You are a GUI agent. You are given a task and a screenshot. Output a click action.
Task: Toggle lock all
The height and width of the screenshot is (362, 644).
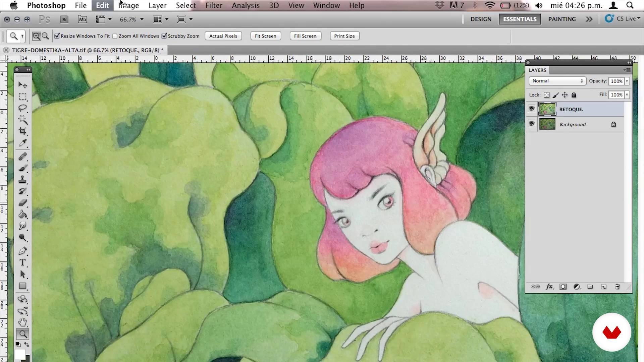coord(574,95)
